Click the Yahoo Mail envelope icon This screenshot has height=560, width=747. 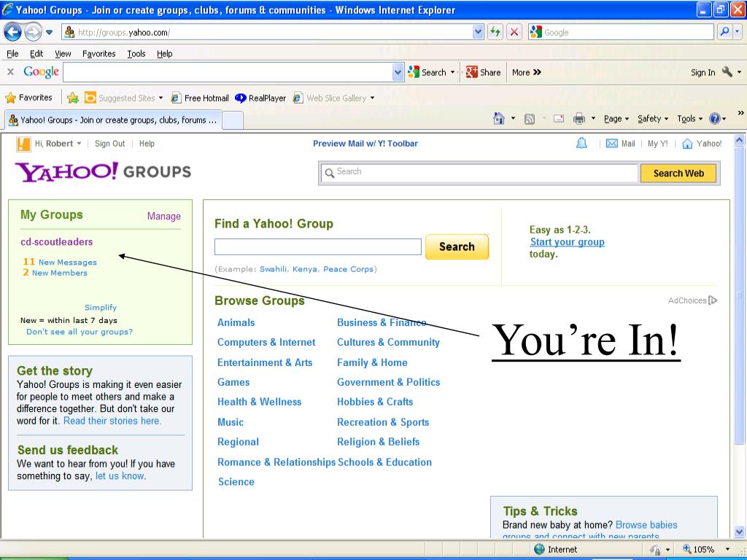(612, 144)
